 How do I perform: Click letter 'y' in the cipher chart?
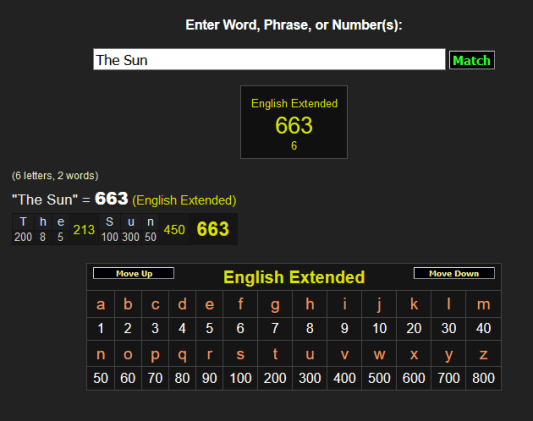pyautogui.click(x=449, y=354)
